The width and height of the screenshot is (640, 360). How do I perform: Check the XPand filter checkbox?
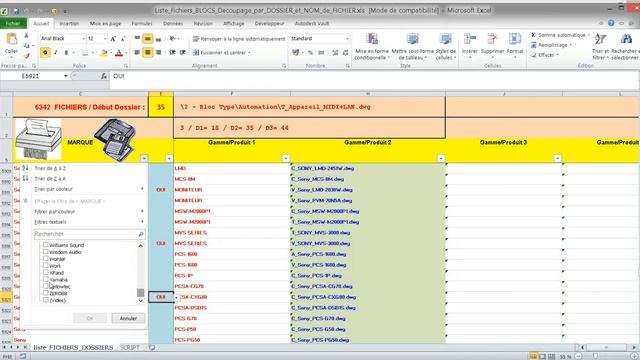[x=46, y=272]
